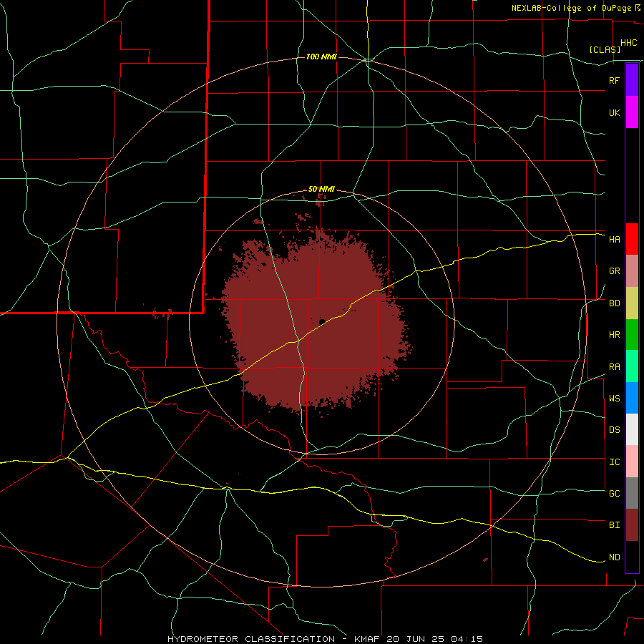Click the GR pink legend swatch
This screenshot has width=644, height=644.
click(632, 271)
